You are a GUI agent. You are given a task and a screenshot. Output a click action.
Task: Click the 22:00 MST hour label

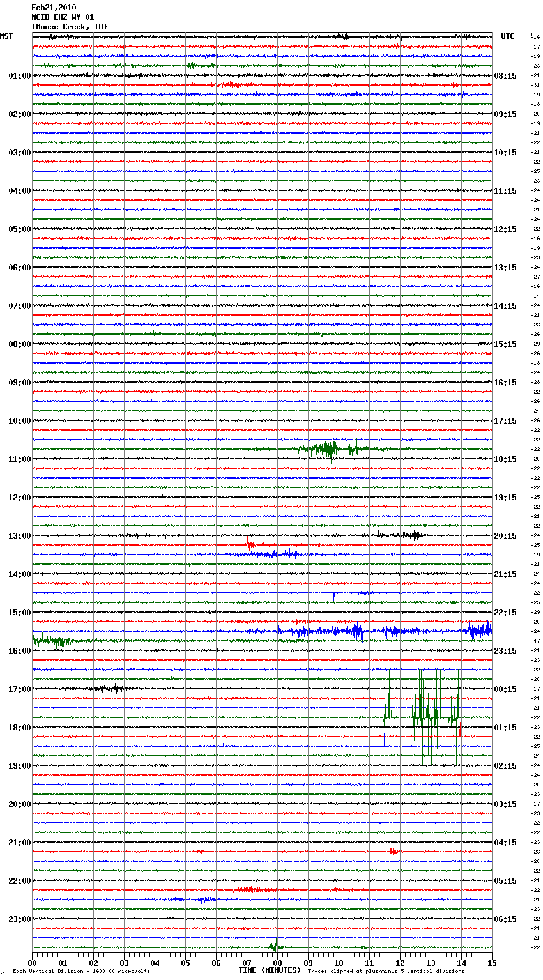20,881
